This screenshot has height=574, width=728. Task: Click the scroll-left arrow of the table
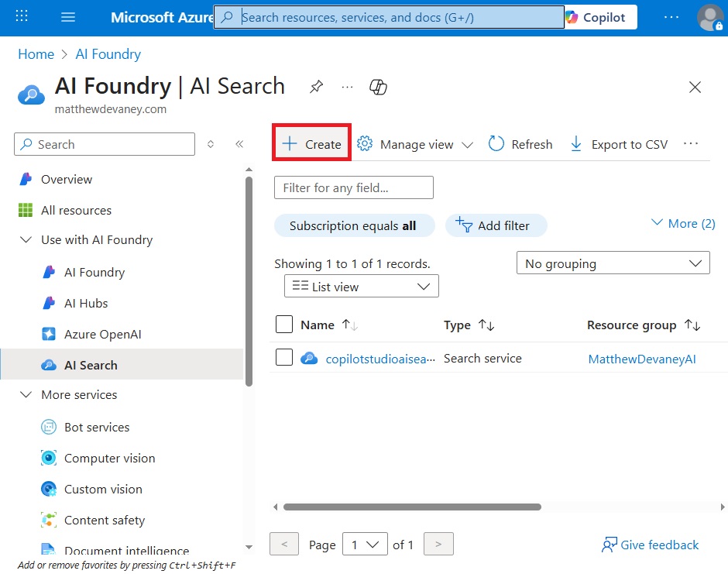[275, 507]
